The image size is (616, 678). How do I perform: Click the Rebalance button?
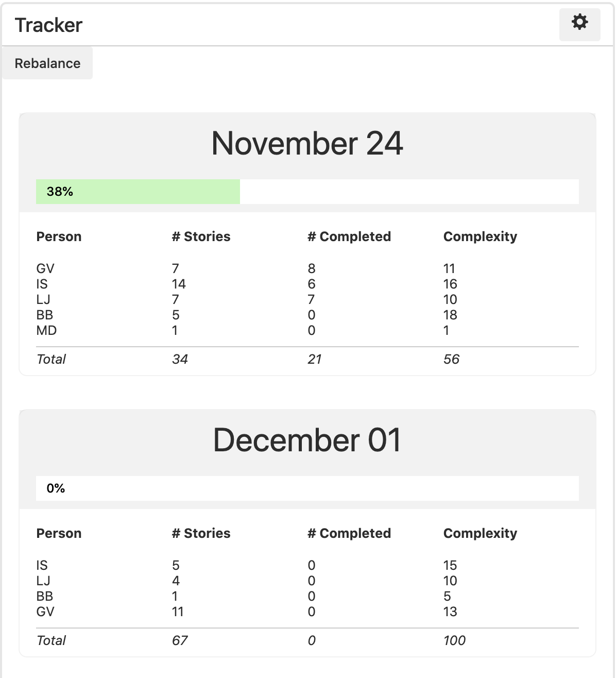47,63
